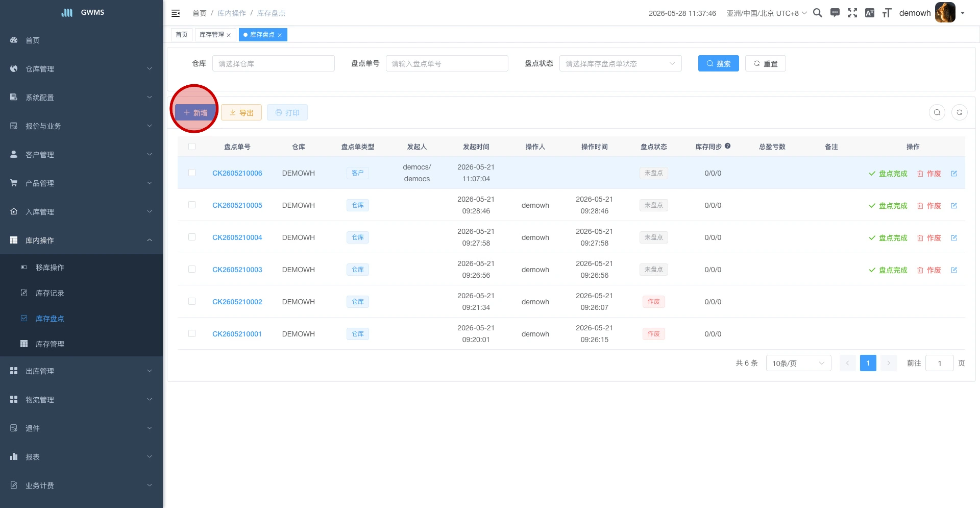Collapse the sidebar with the hamburger icon
Image resolution: width=980 pixels, height=508 pixels.
176,13
